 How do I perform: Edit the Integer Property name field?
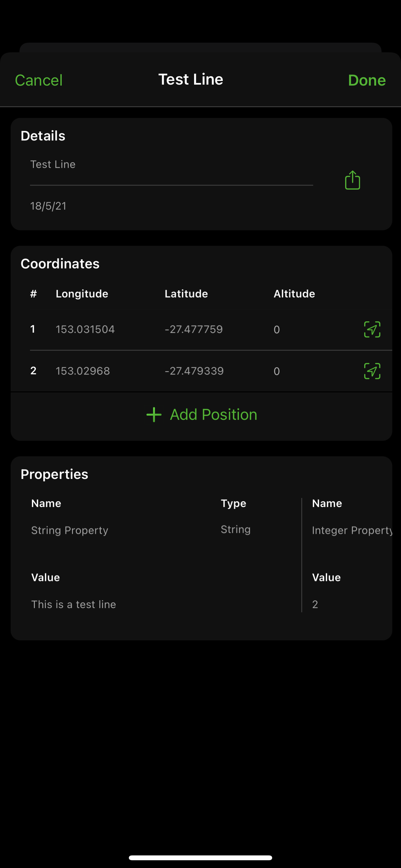(352, 530)
